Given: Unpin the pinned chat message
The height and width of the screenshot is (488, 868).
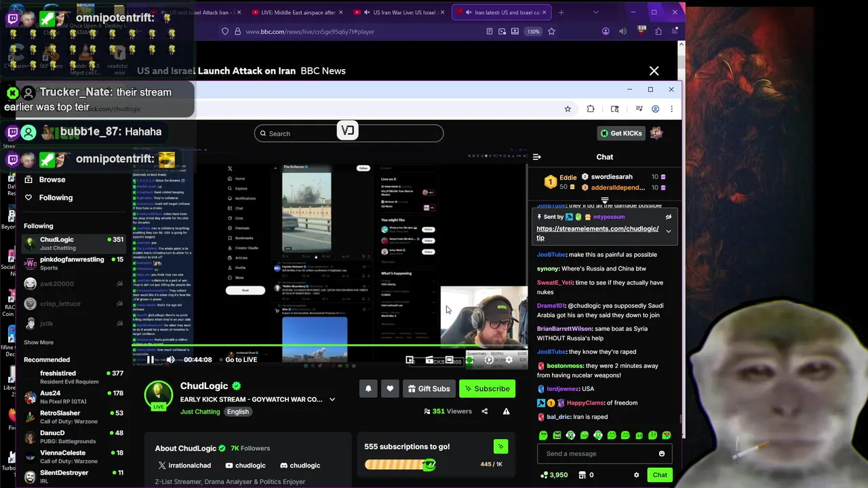Looking at the screenshot, I should coord(668,217).
